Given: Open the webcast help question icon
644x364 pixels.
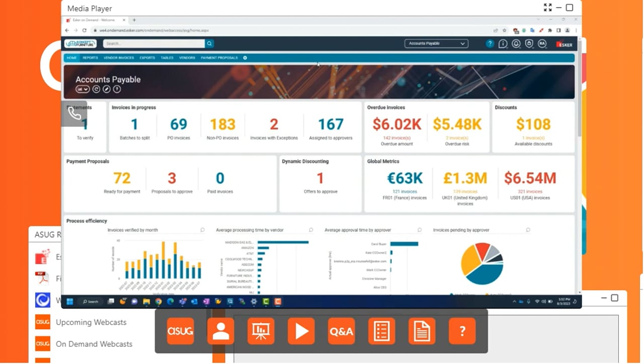Looking at the screenshot, I should 462,331.
